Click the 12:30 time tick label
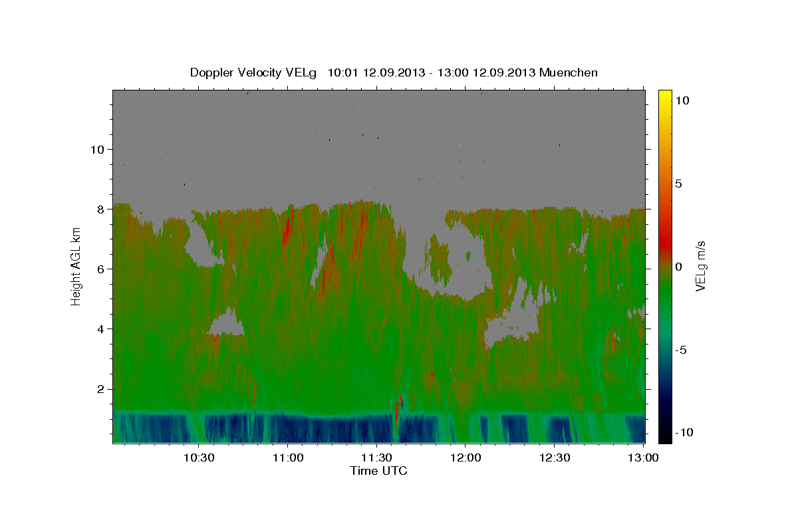The image size is (798, 532). tap(555, 458)
